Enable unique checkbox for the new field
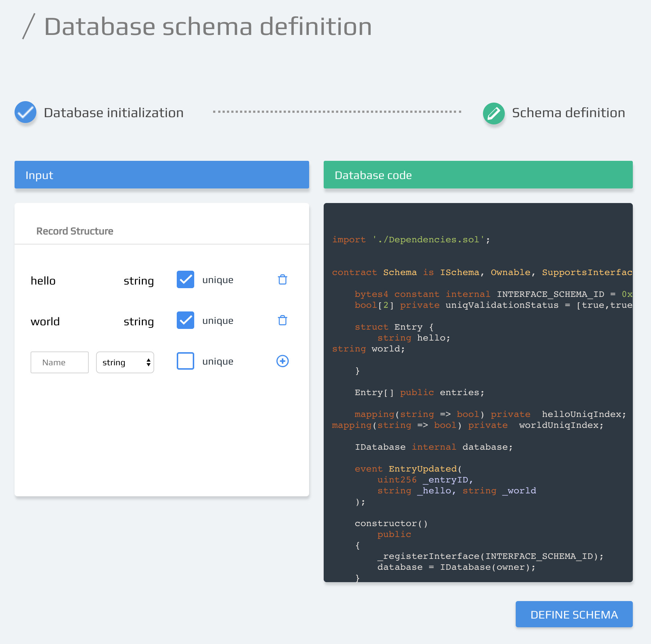The width and height of the screenshot is (651, 644). point(185,361)
